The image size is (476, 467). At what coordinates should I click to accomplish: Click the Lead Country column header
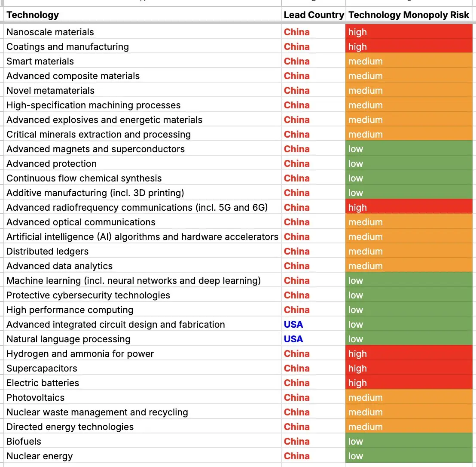pyautogui.click(x=314, y=15)
